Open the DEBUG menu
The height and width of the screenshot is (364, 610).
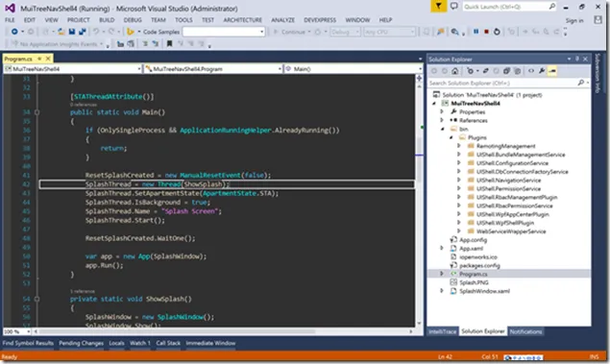tap(133, 20)
